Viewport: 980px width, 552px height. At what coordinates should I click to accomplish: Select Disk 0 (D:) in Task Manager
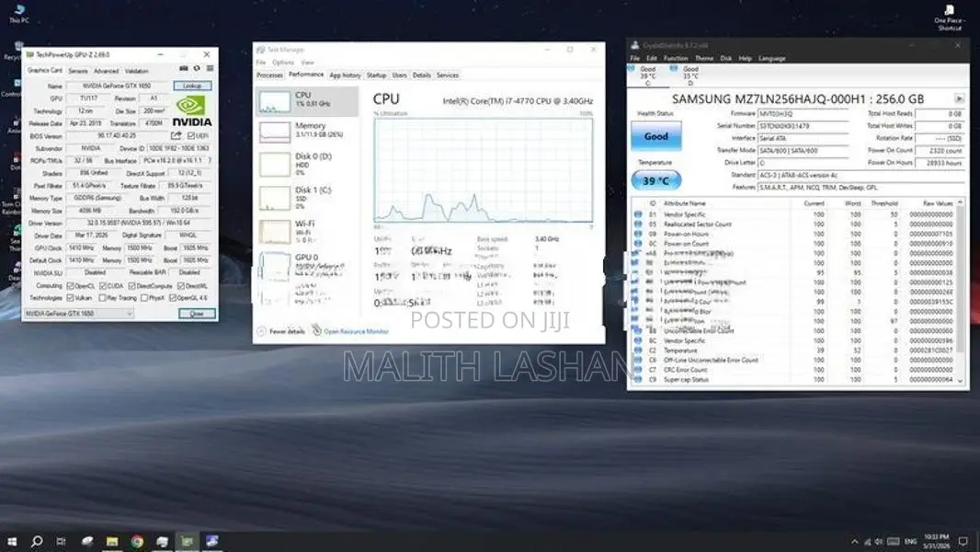[x=307, y=165]
